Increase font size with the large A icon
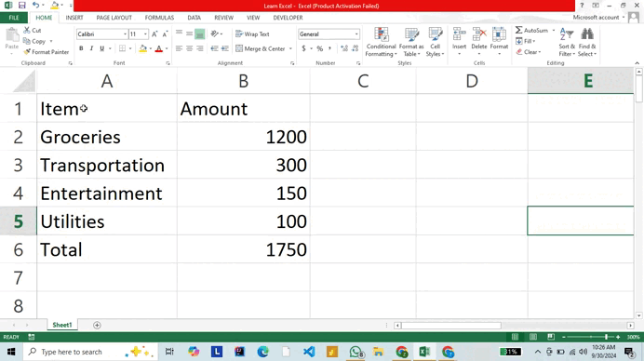The height and width of the screenshot is (361, 644). (x=154, y=34)
